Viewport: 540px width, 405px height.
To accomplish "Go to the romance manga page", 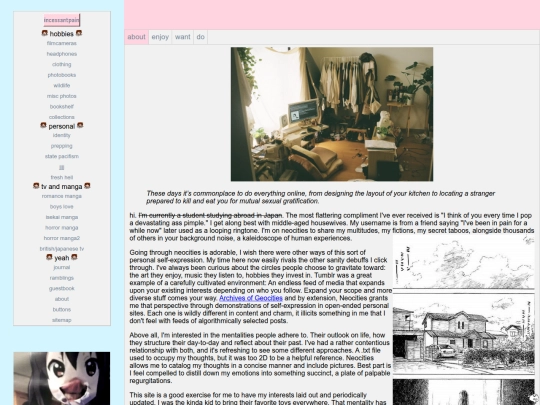I will point(62,196).
